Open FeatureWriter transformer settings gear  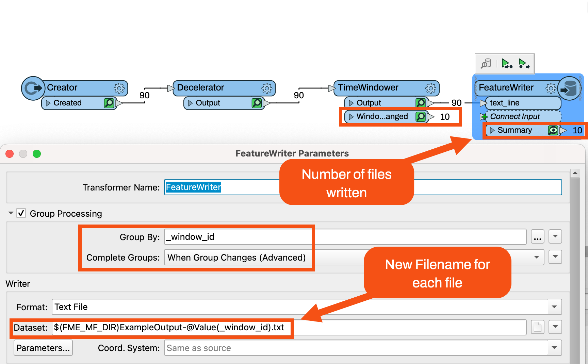click(x=551, y=88)
